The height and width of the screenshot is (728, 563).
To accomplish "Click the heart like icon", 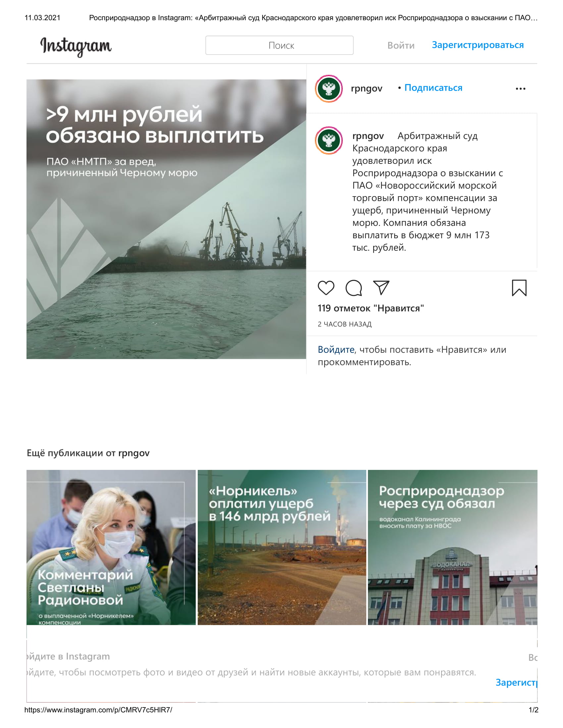I will click(326, 288).
